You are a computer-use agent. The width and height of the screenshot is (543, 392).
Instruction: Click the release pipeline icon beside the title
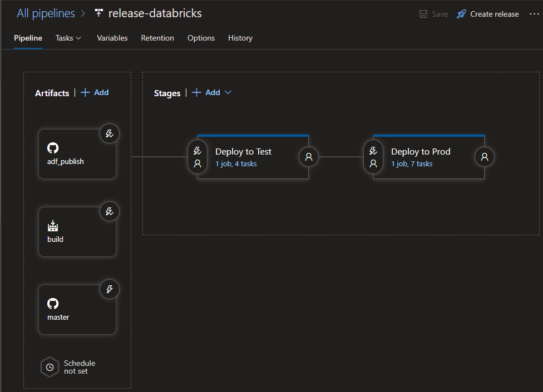(98, 13)
